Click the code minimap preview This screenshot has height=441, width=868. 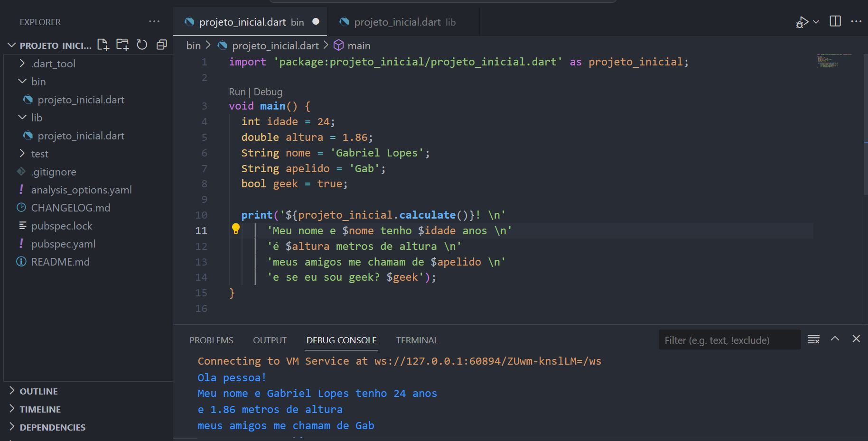click(834, 60)
